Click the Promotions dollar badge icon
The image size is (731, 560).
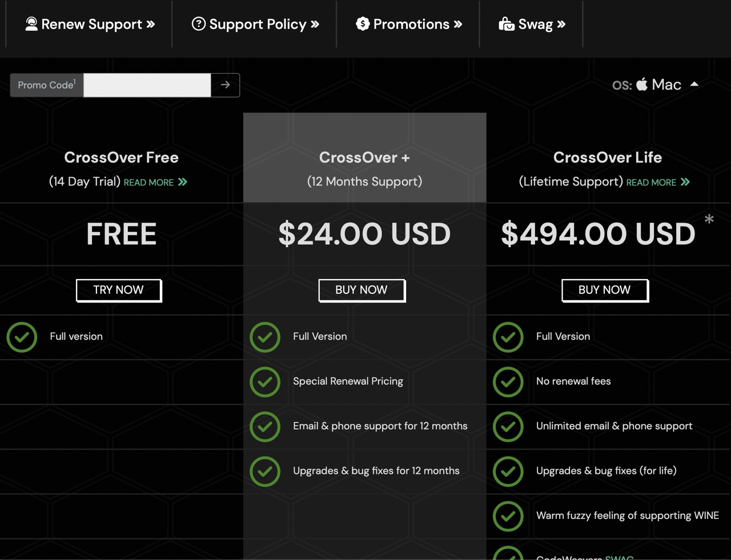pyautogui.click(x=363, y=23)
